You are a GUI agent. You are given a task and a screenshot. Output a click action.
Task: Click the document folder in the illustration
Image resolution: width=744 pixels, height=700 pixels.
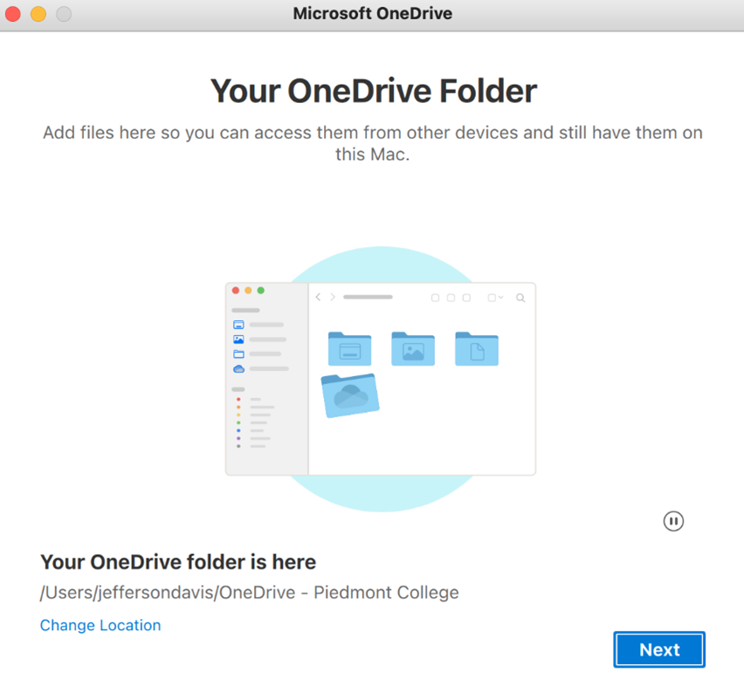click(476, 350)
